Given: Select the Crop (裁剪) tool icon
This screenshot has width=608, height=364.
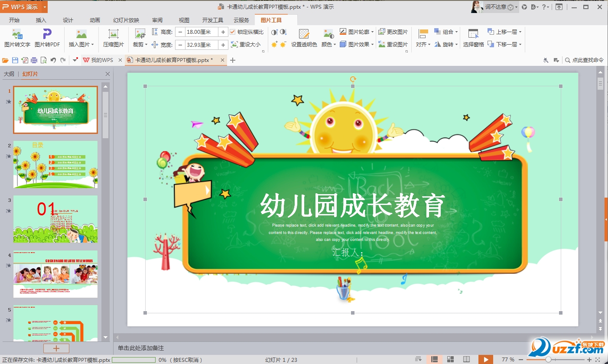Looking at the screenshot, I should tap(140, 34).
